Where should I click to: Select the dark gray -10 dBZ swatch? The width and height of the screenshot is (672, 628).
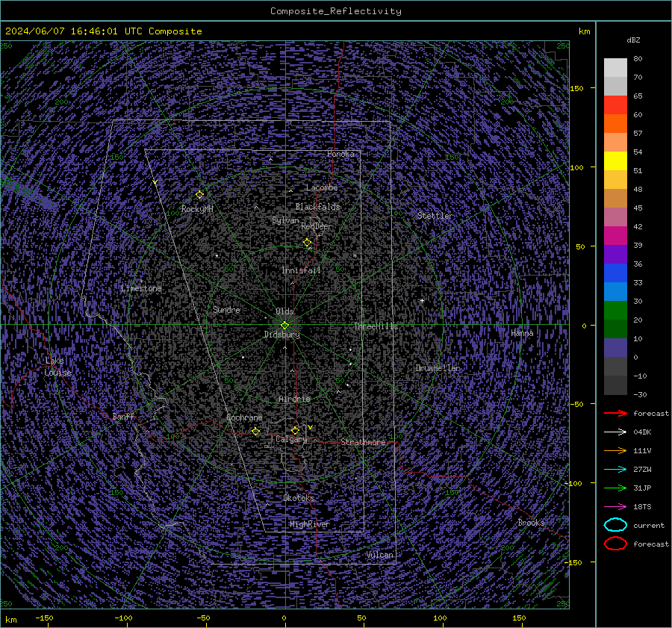[x=615, y=385]
